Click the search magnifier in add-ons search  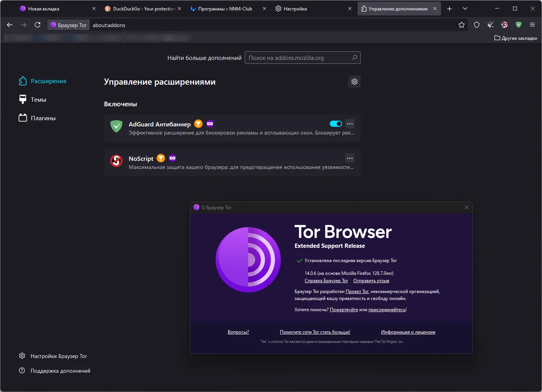pos(355,58)
